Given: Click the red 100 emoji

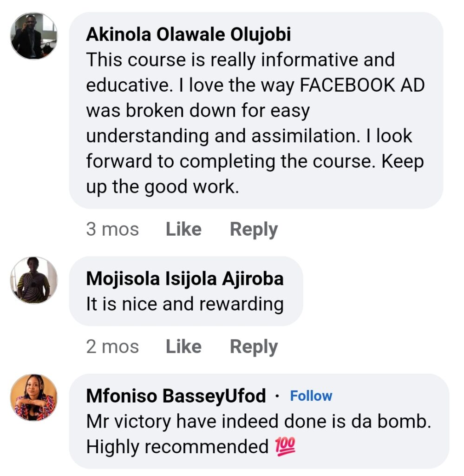Looking at the screenshot, I should (x=286, y=447).
